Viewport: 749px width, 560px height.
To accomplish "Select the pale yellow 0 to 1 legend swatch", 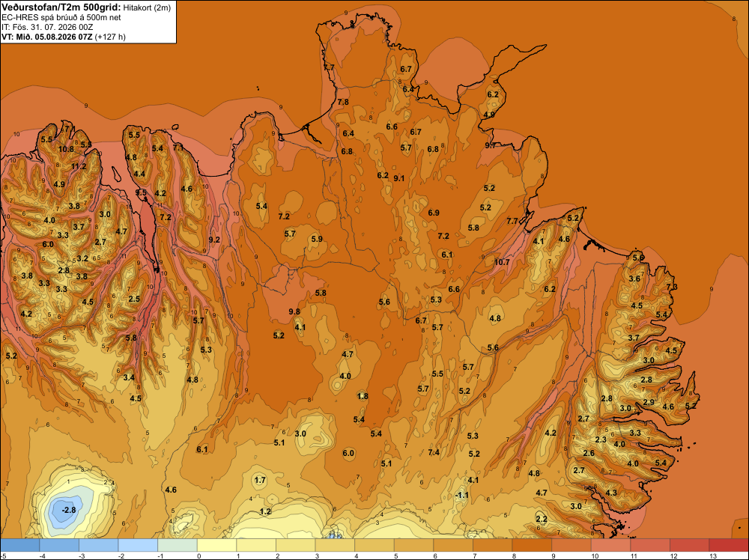I will (217, 545).
